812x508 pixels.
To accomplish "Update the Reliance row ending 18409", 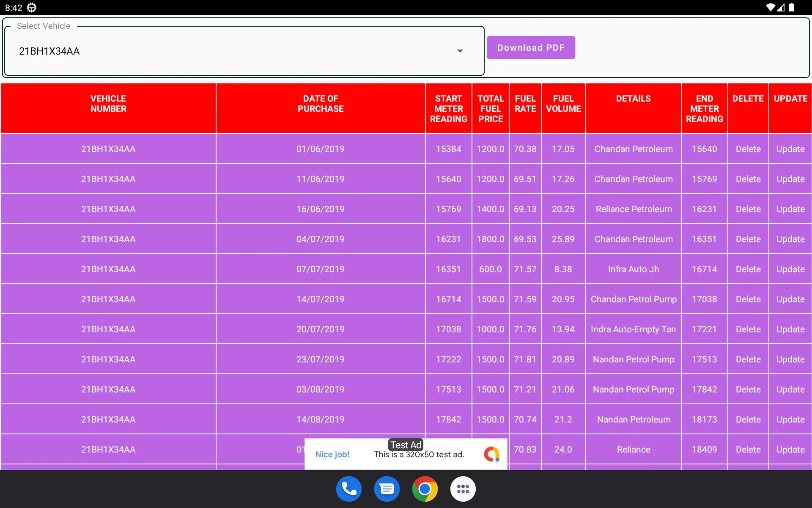I will (x=790, y=450).
